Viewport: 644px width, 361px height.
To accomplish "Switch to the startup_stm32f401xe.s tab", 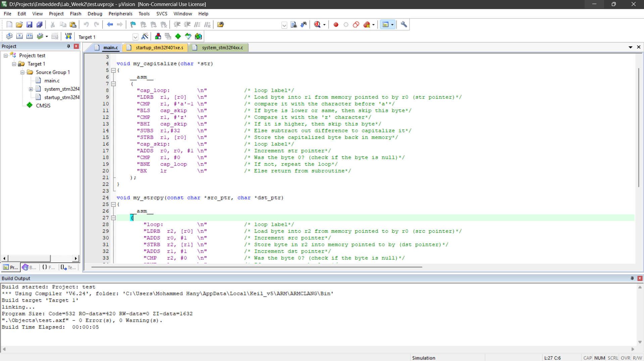I will pyautogui.click(x=159, y=48).
